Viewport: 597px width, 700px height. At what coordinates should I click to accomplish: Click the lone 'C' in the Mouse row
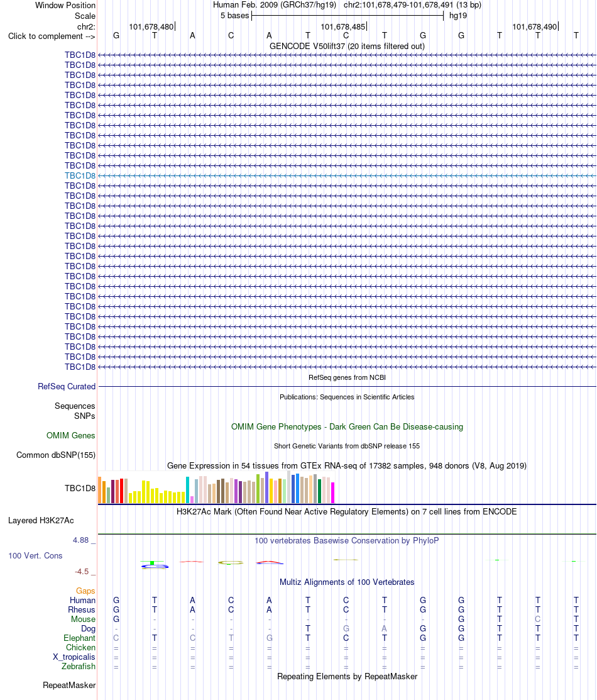pos(538,619)
